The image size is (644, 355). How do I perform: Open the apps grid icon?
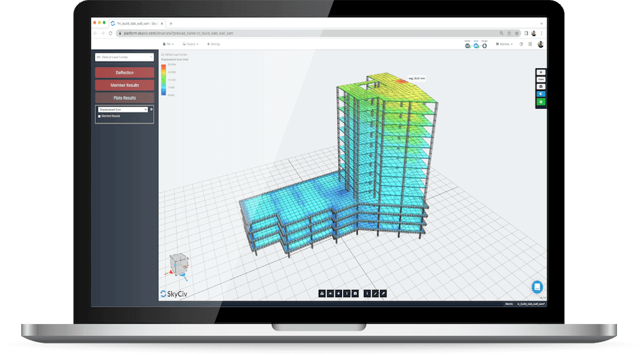tap(530, 44)
